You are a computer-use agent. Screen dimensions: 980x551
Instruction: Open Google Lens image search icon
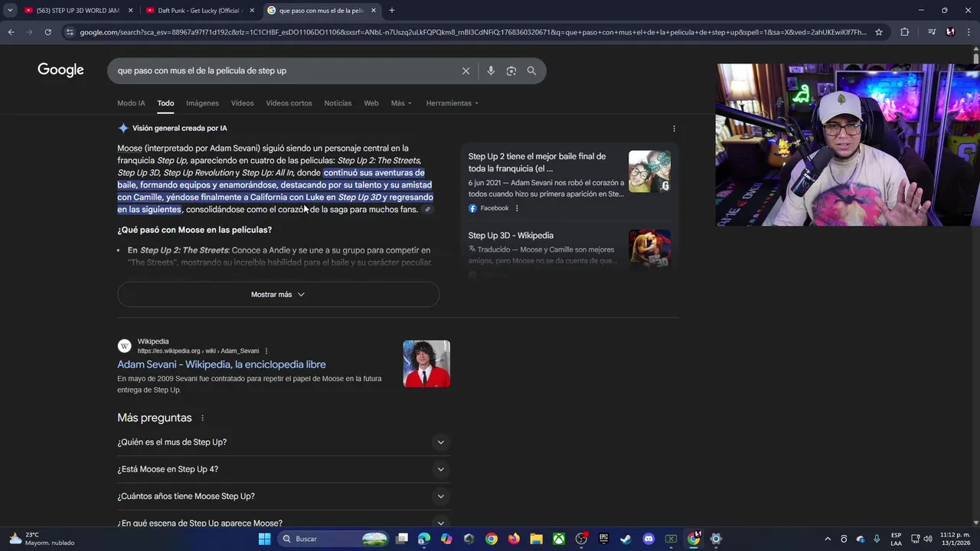tap(511, 70)
